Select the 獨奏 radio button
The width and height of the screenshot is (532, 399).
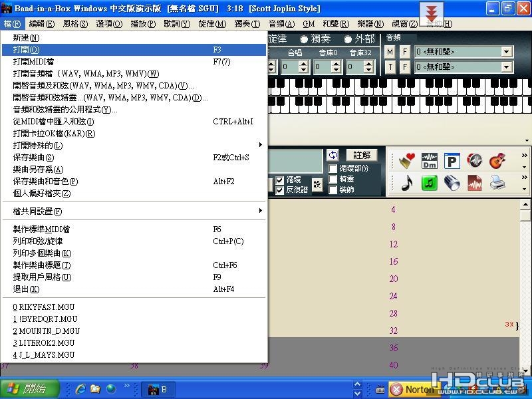tap(304, 40)
